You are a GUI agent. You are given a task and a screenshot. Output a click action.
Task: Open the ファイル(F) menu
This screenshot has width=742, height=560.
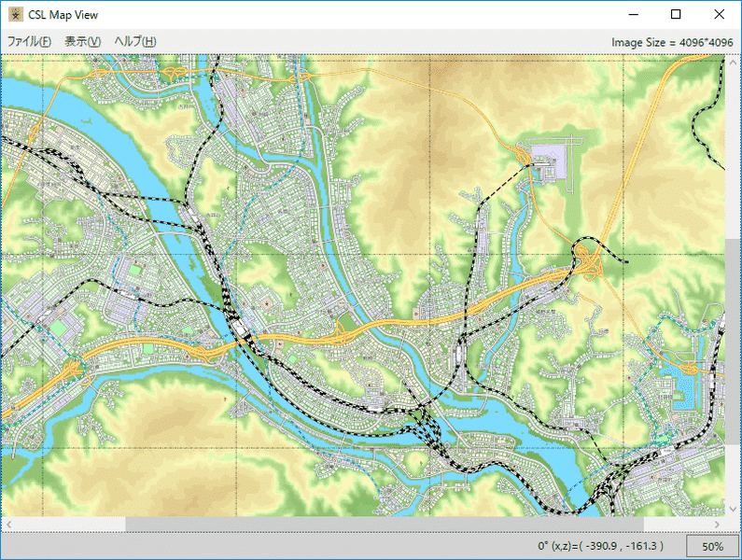click(x=29, y=42)
